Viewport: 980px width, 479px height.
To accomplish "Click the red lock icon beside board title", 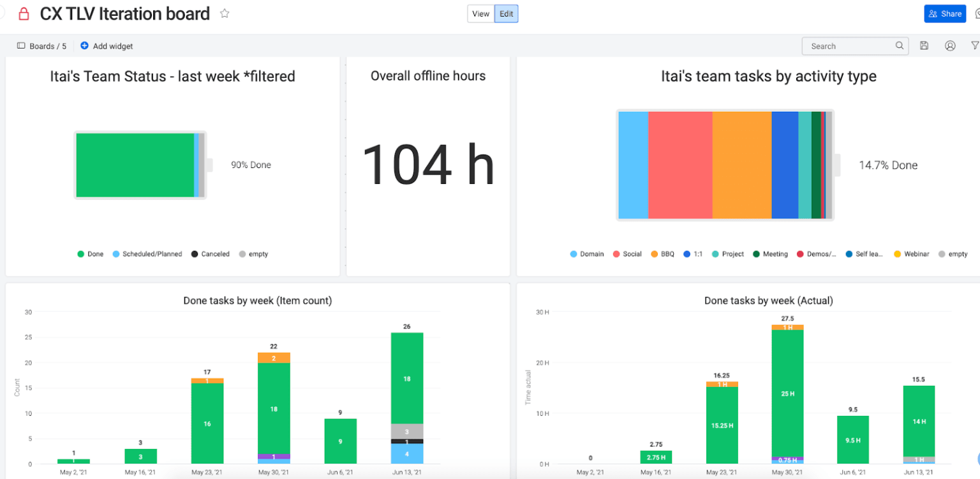I will (x=24, y=14).
